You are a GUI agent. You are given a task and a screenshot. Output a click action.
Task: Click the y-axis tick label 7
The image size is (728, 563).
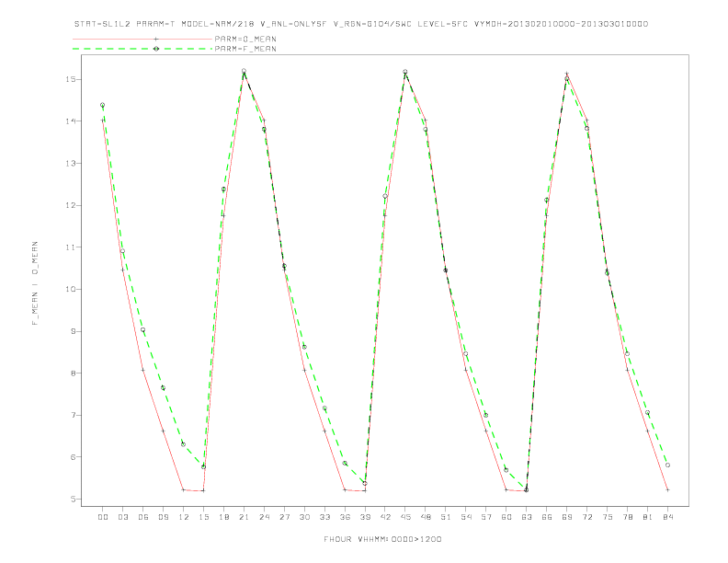pyautogui.click(x=74, y=415)
